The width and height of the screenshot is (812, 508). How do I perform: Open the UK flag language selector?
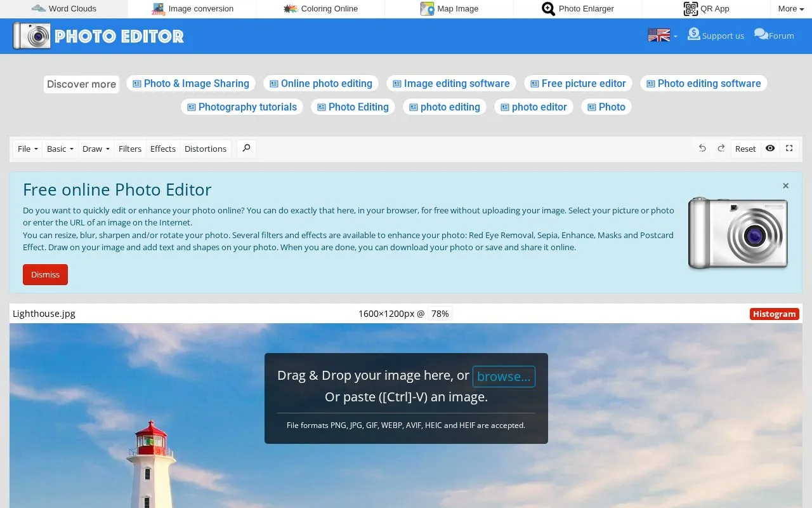click(x=662, y=36)
